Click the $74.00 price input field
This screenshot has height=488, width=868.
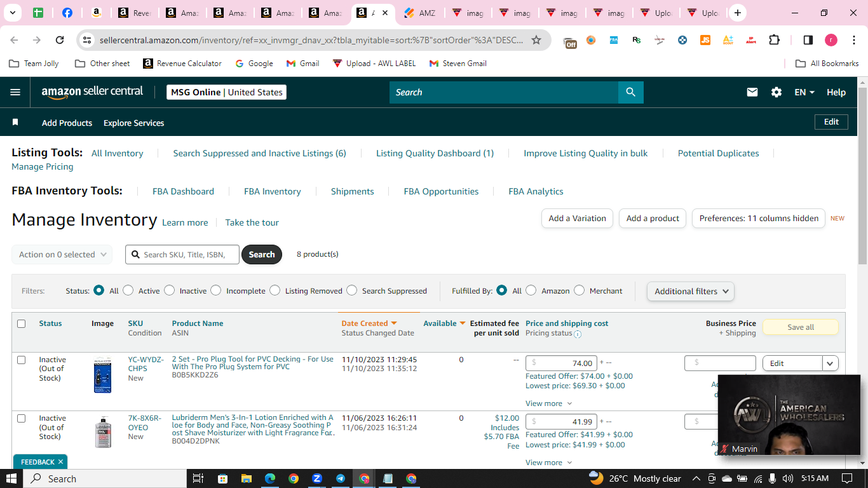[x=561, y=363]
